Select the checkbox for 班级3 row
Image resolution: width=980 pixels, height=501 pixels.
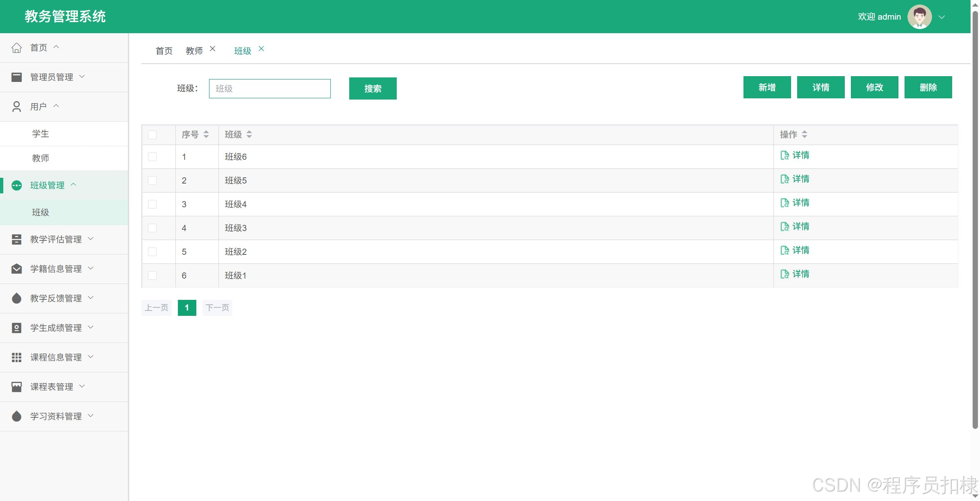[152, 228]
